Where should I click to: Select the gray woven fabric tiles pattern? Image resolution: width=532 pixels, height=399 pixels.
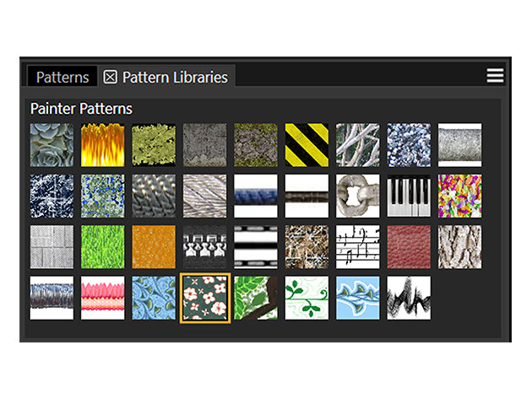click(x=52, y=247)
